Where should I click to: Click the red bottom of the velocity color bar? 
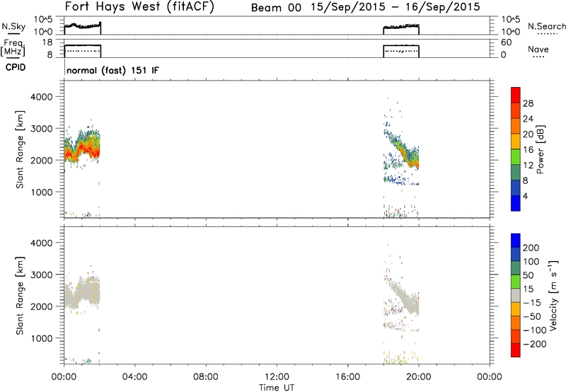tap(516, 350)
